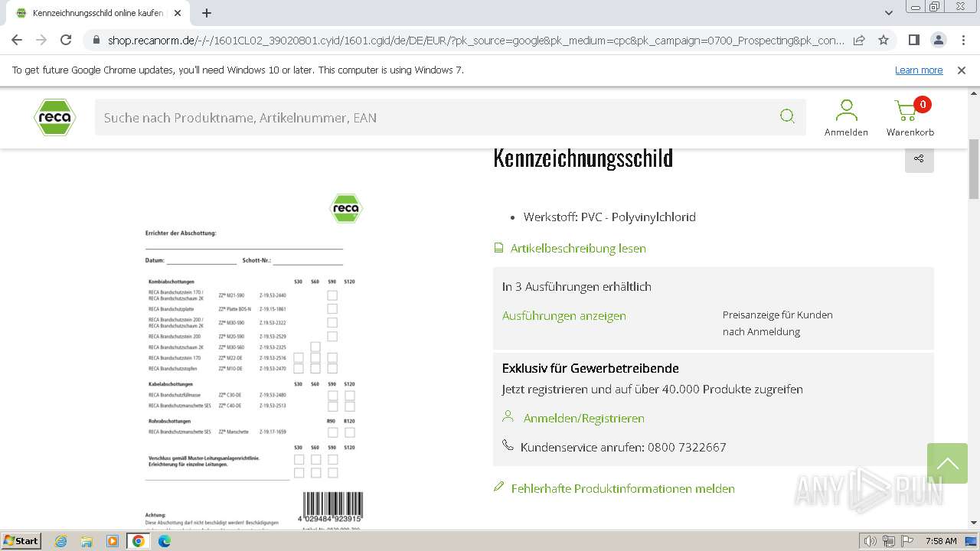Open the media player taskbar icon
980x551 pixels.
(113, 541)
